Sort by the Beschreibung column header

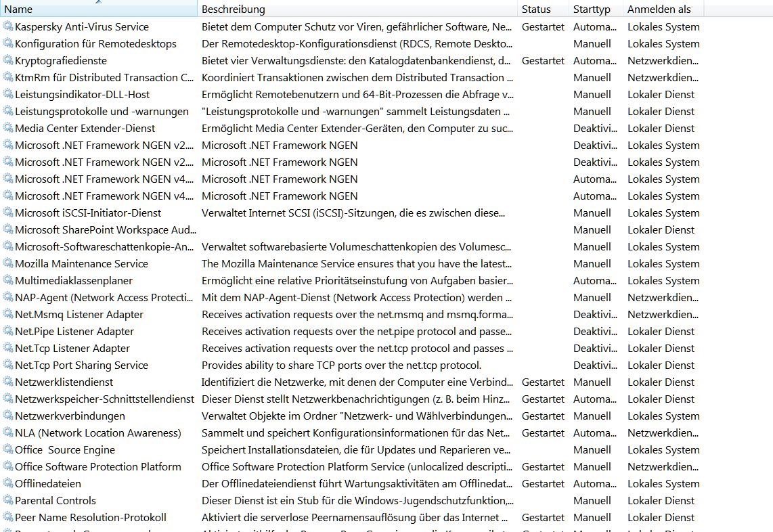coord(357,9)
